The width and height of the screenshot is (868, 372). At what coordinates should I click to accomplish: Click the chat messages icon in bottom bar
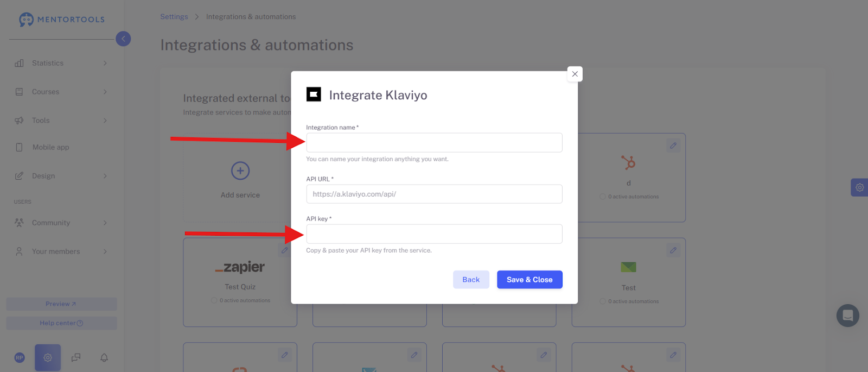pyautogui.click(x=76, y=358)
